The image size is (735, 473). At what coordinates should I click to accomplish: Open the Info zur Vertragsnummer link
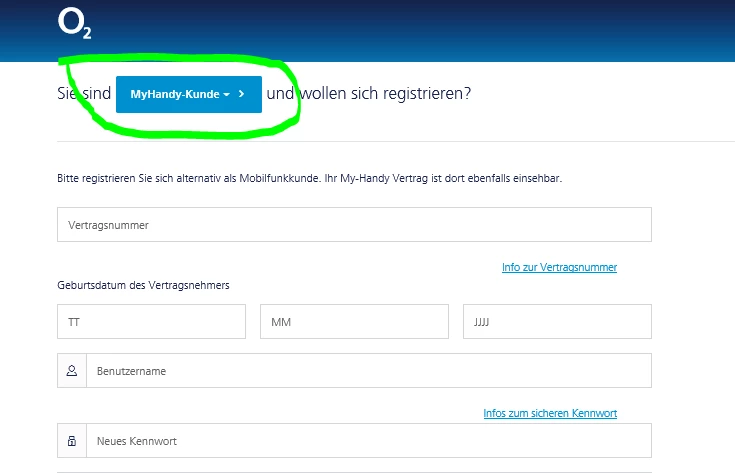coord(559,267)
